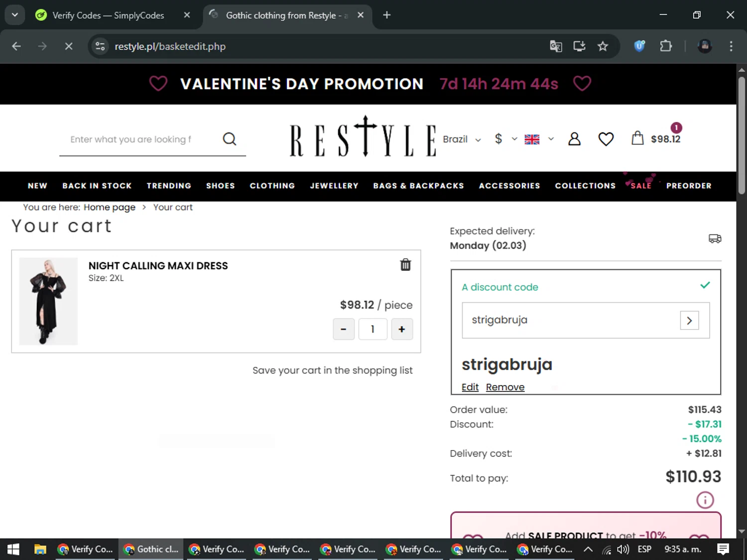This screenshot has height=560, width=747.
Task: Delete Night Calling Maxi Dress with trash icon
Action: [x=405, y=265]
